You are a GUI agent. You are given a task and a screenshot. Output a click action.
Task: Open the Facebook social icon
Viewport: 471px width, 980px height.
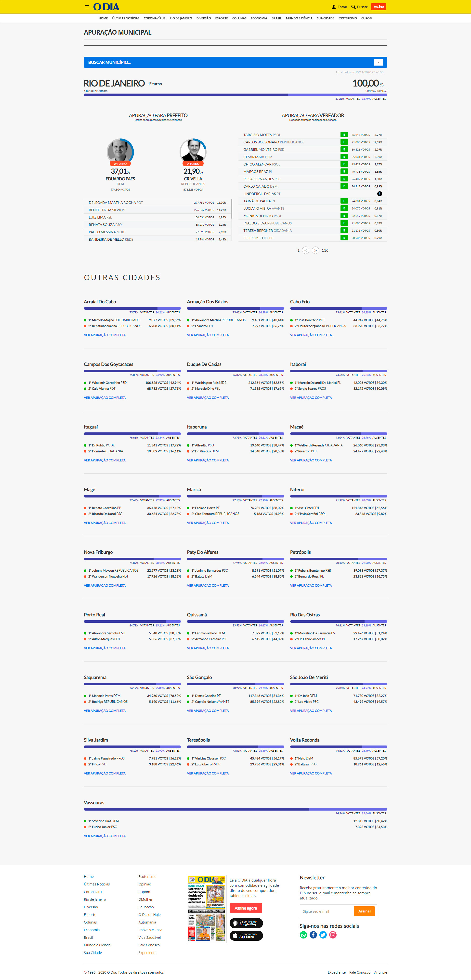point(313,935)
